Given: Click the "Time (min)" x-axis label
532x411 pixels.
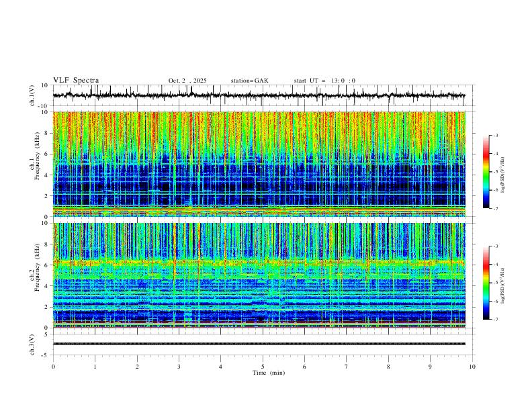Looking at the screenshot, I should (269, 373).
